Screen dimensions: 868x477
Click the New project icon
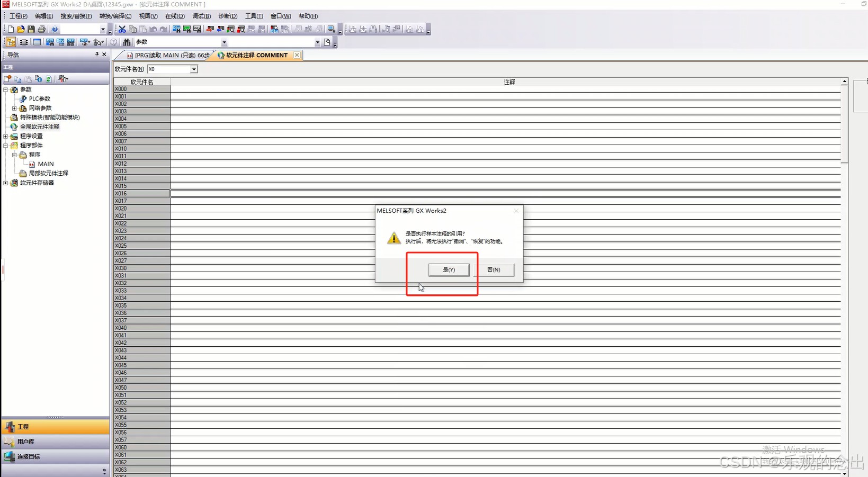tap(11, 29)
